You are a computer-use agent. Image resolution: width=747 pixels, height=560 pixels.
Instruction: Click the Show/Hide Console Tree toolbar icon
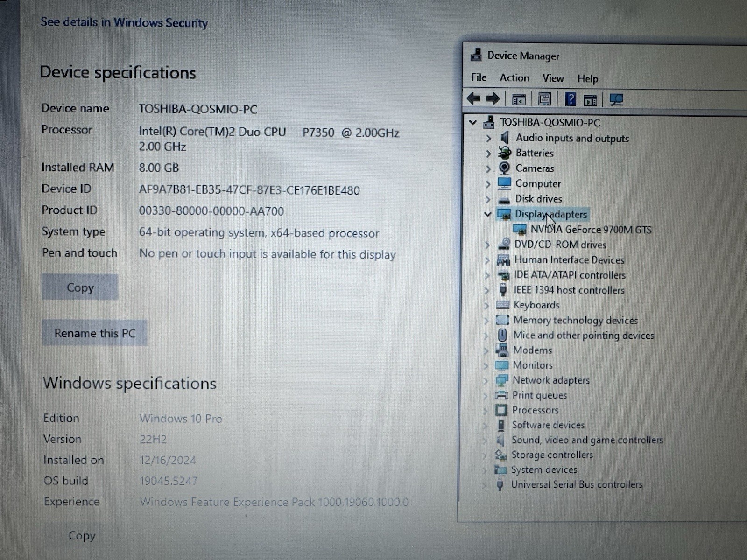pyautogui.click(x=519, y=99)
